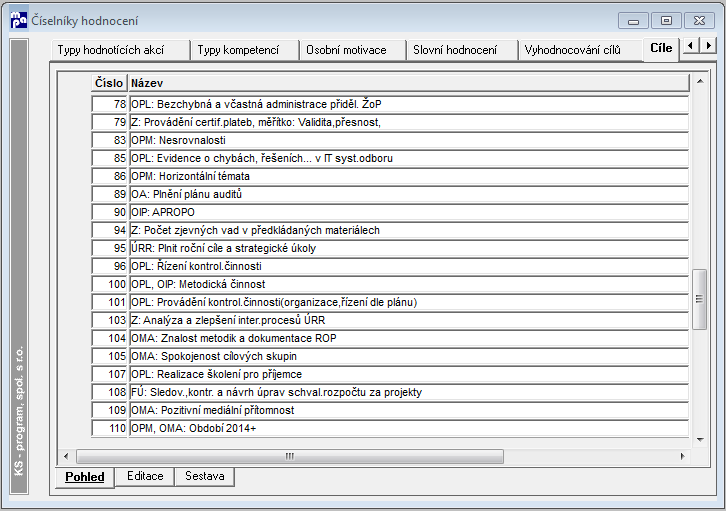Select OPL: Realizace školení pro příjemce
726x511 pixels.
390,374
